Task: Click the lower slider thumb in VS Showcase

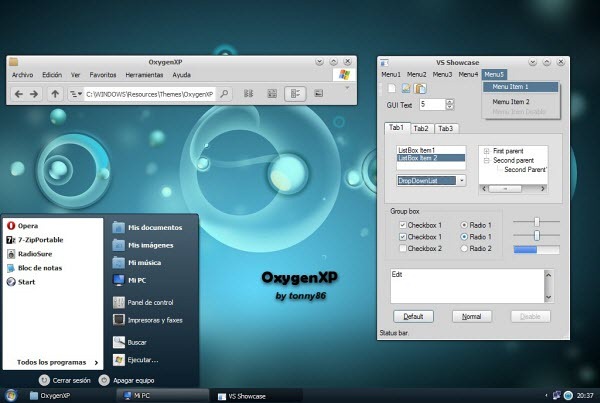Action: 537,235
